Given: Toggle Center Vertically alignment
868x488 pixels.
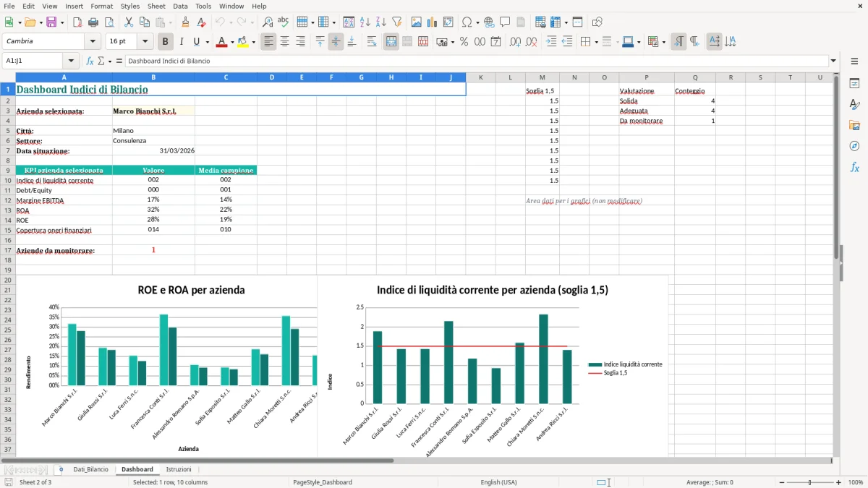Looking at the screenshot, I should click(336, 42).
